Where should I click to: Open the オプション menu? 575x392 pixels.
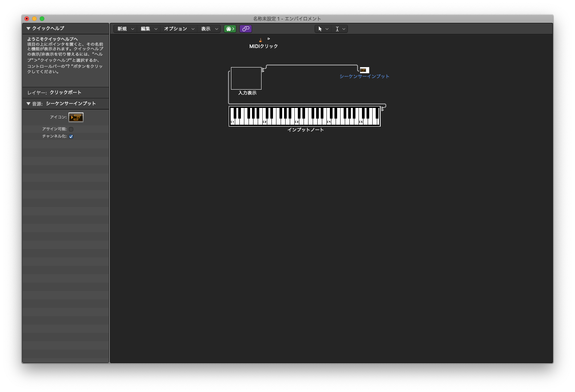pyautogui.click(x=179, y=29)
